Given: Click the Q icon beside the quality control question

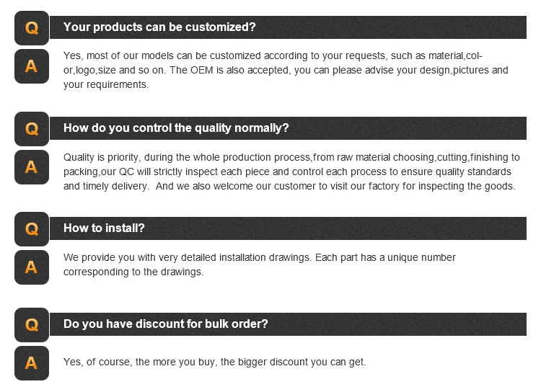Looking at the screenshot, I should (32, 129).
